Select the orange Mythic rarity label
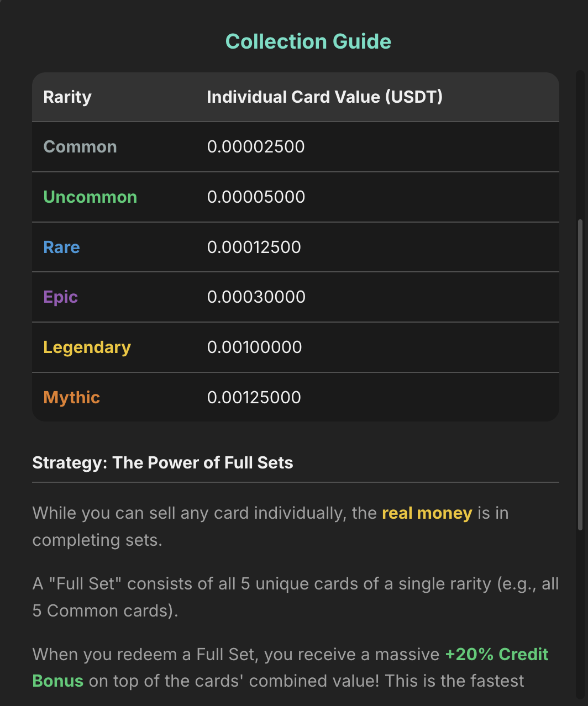Viewport: 588px width, 706px height. tap(71, 398)
